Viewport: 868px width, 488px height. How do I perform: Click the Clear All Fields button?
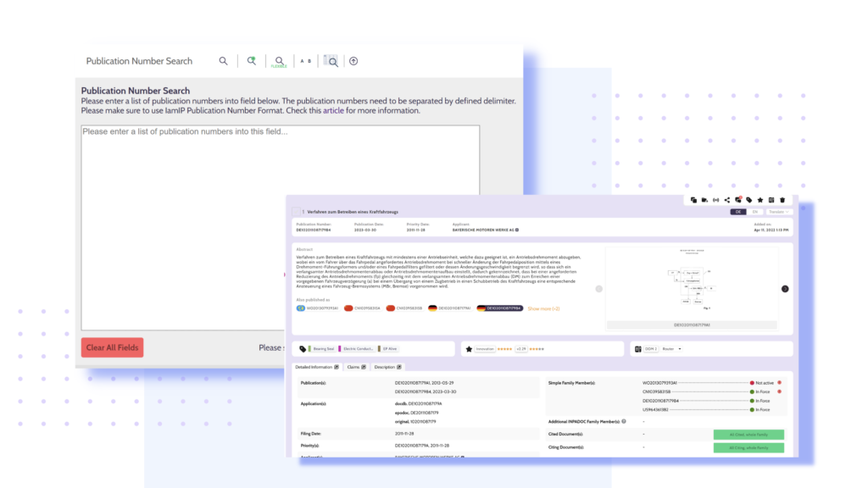click(x=113, y=347)
